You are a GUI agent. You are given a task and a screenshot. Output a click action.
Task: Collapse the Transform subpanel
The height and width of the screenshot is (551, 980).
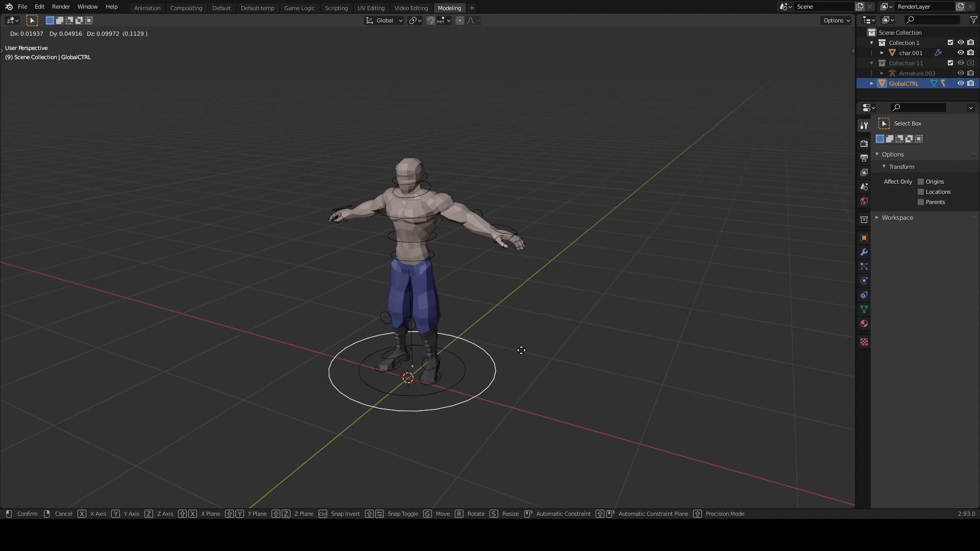click(884, 167)
